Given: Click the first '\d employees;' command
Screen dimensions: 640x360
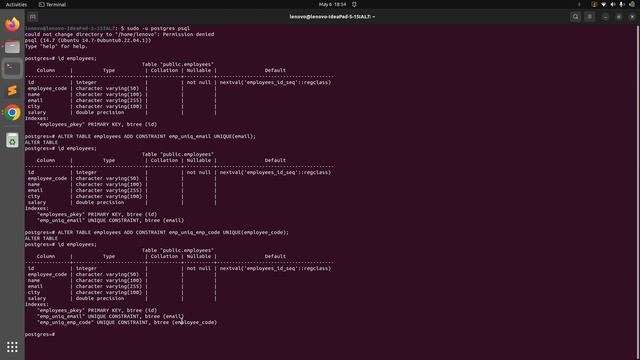Looking at the screenshot, I should pyautogui.click(x=77, y=58).
